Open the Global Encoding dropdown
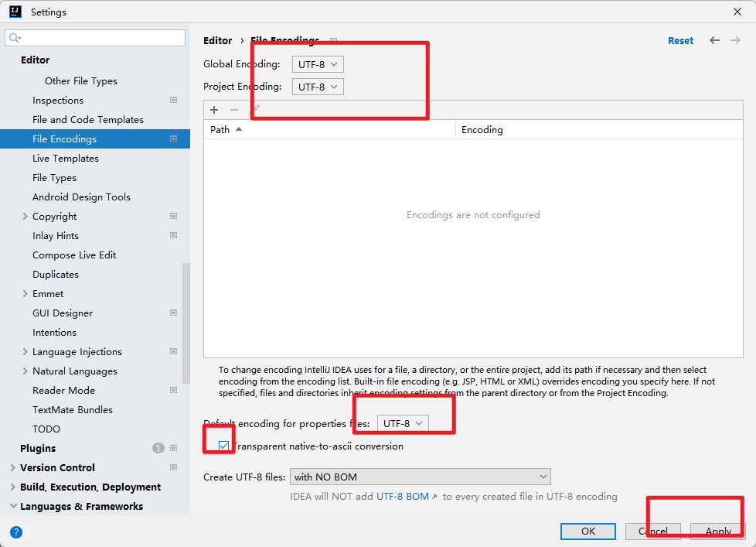The height and width of the screenshot is (547, 756). (318, 64)
